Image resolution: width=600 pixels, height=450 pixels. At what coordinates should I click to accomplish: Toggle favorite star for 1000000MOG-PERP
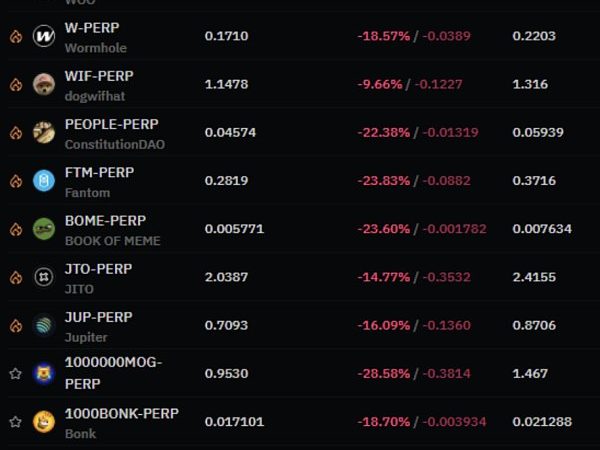16,373
